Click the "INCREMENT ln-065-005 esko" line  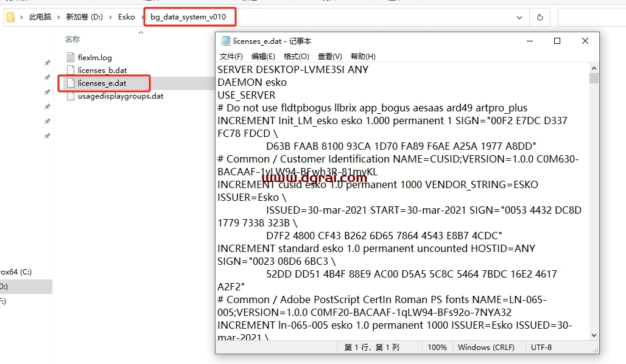(395, 325)
